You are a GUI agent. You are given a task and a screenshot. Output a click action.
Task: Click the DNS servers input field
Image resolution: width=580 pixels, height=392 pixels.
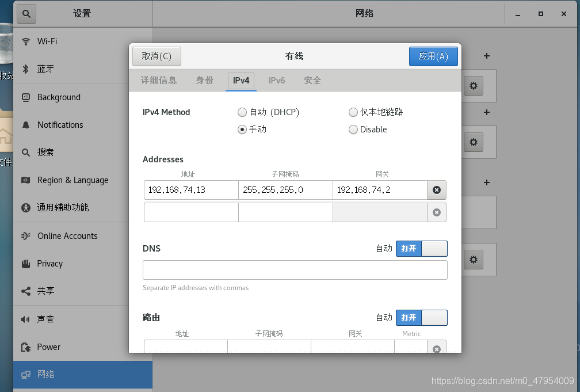(x=295, y=270)
